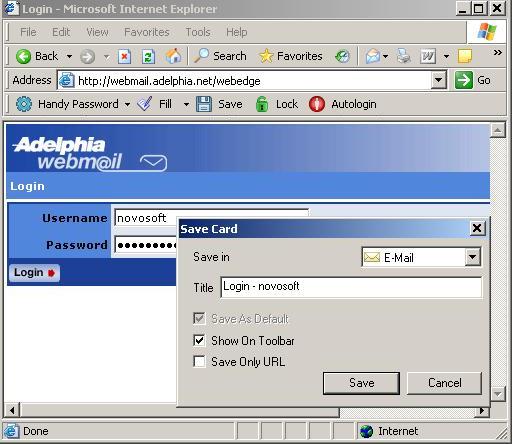
Task: Open the Fill dropdown arrow
Action: (186, 104)
